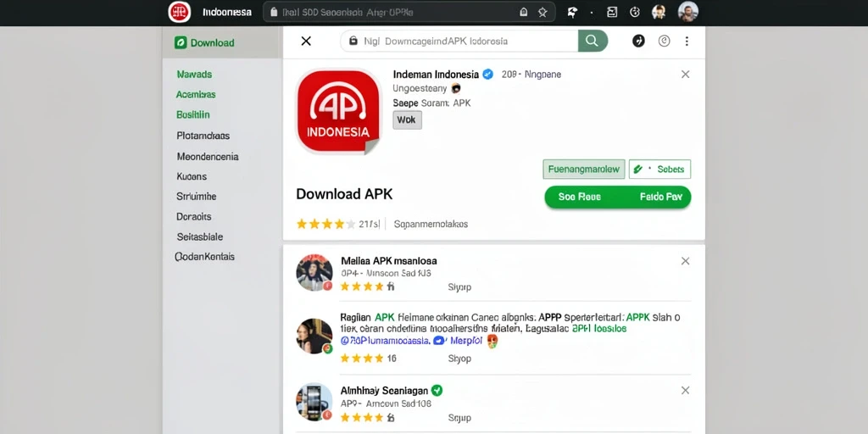Click the Sopanmernolakes text
The image size is (868, 434).
(431, 224)
